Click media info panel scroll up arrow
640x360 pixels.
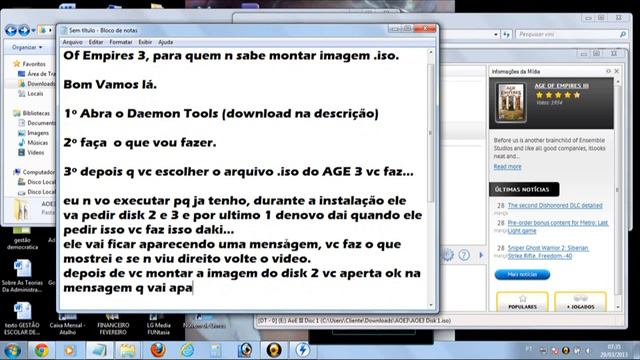(618, 82)
